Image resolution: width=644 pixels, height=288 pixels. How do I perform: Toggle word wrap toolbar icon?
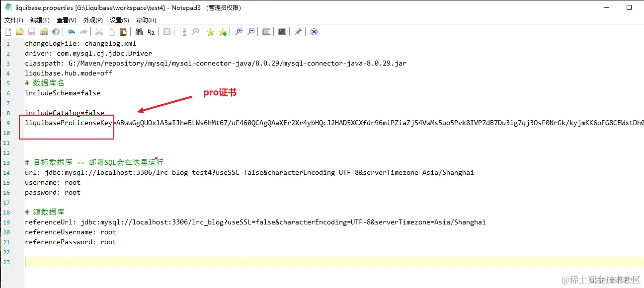tap(167, 32)
